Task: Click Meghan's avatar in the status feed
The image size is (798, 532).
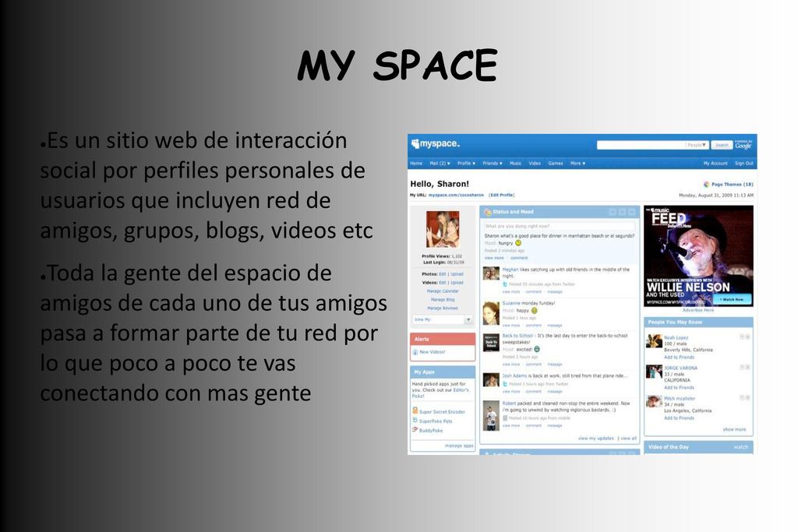Action: (x=491, y=273)
